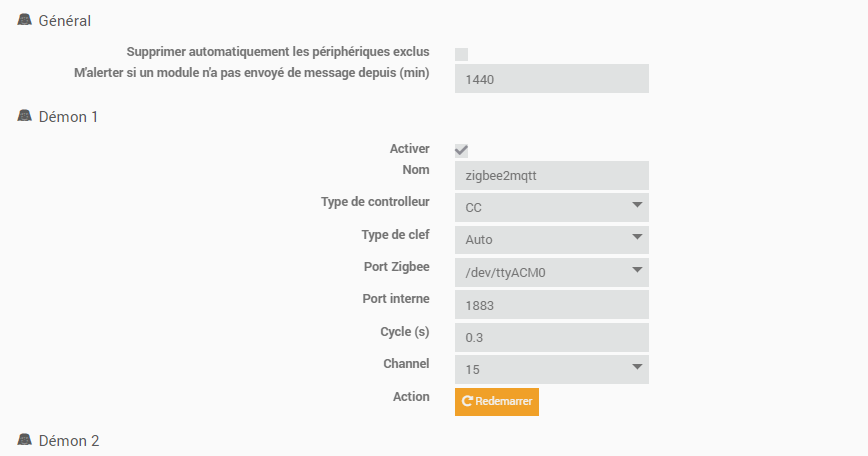Open the Type de controlleur dropdown

pyautogui.click(x=551, y=207)
